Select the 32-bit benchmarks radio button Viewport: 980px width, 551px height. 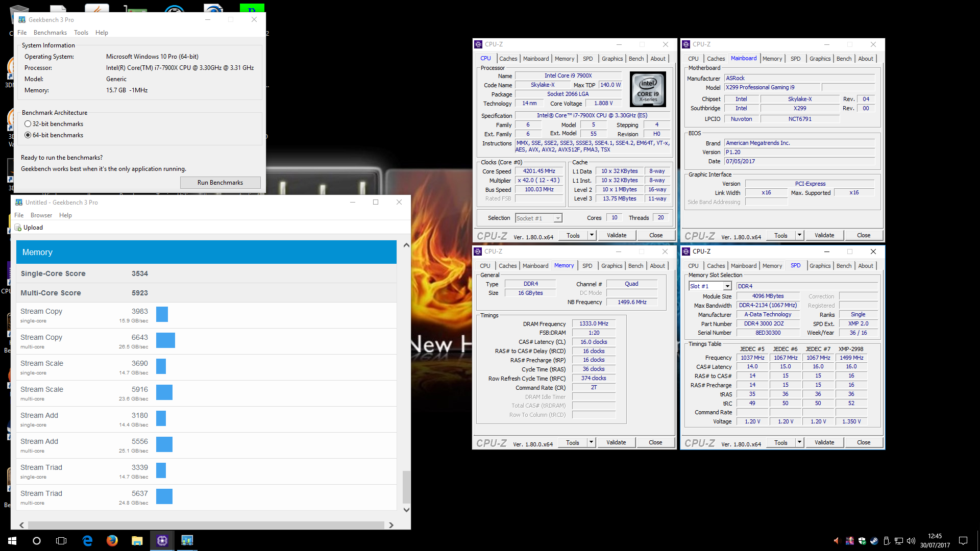[x=28, y=124]
